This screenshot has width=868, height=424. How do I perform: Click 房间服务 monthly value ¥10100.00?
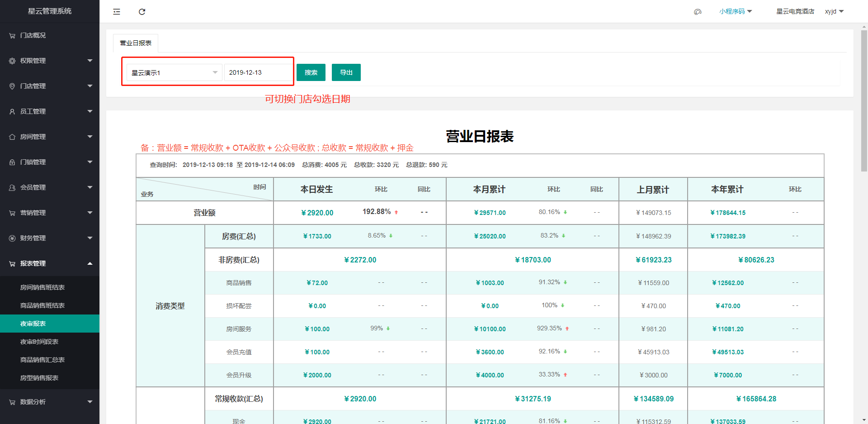coord(490,329)
